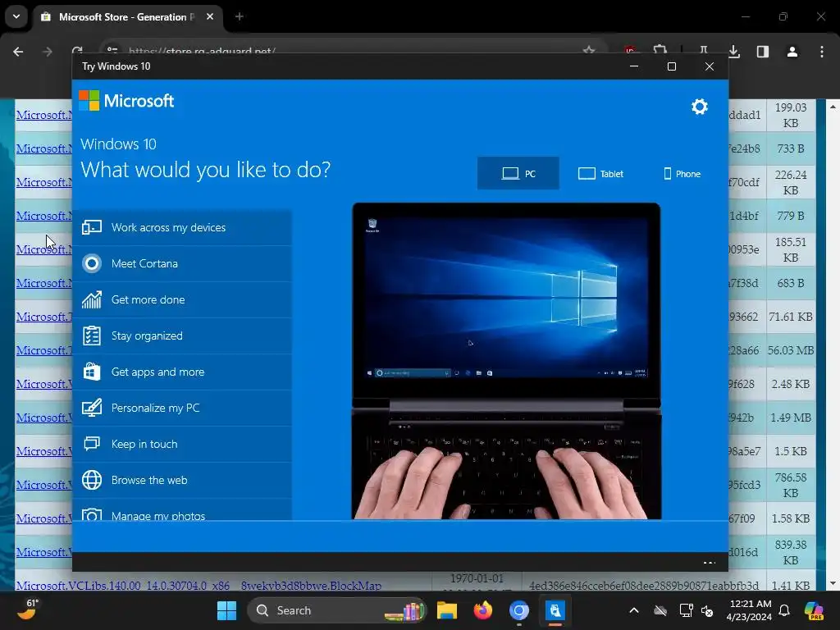
Task: Open Personalize my PC
Action: [x=182, y=409]
